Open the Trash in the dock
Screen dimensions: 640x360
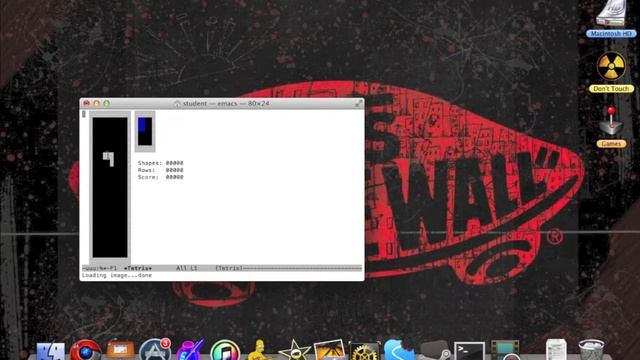pyautogui.click(x=591, y=350)
